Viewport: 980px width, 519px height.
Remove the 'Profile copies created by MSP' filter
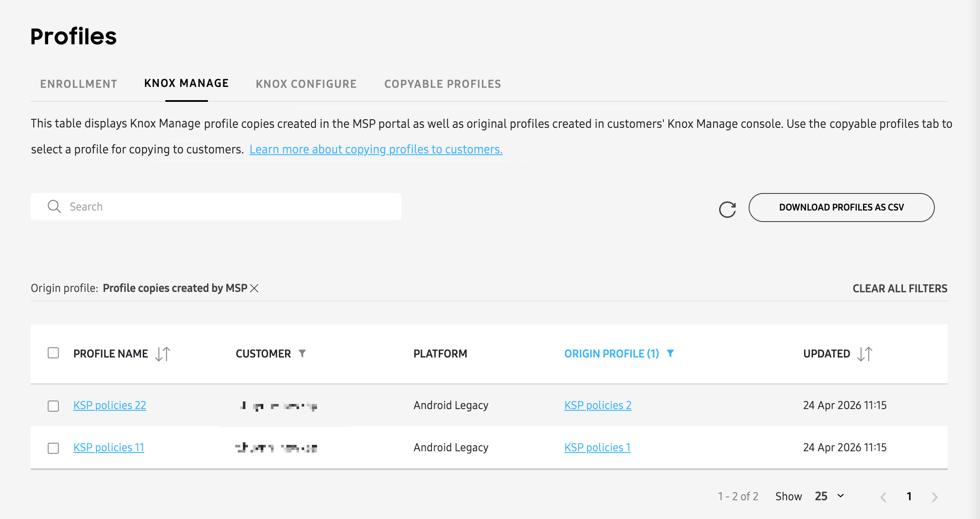254,288
